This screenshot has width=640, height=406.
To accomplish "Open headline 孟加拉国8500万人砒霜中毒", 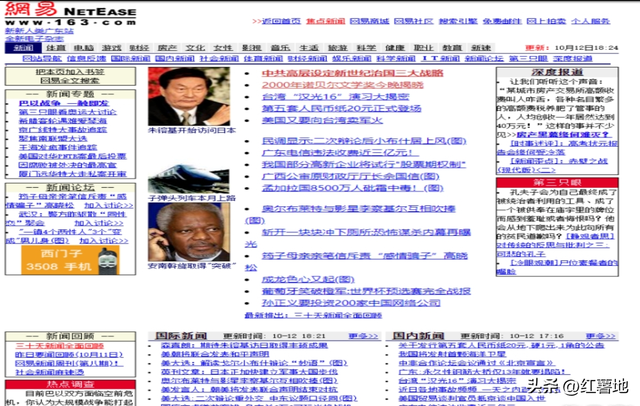I will [x=353, y=188].
